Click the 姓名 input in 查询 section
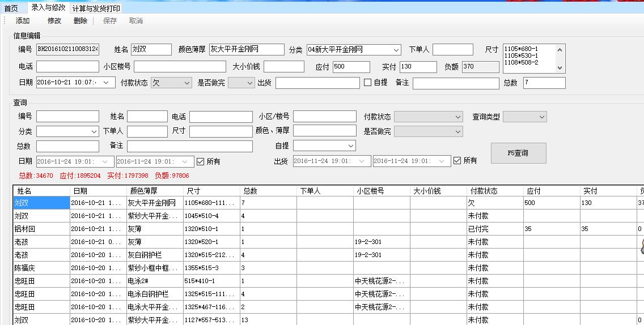Viewport: 644px width, 325px height. click(147, 117)
